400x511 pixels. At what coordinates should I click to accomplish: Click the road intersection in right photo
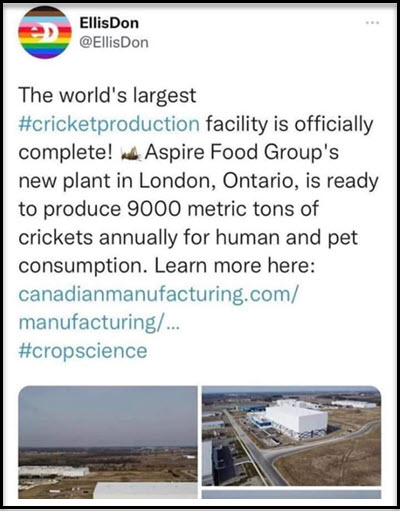(268, 458)
